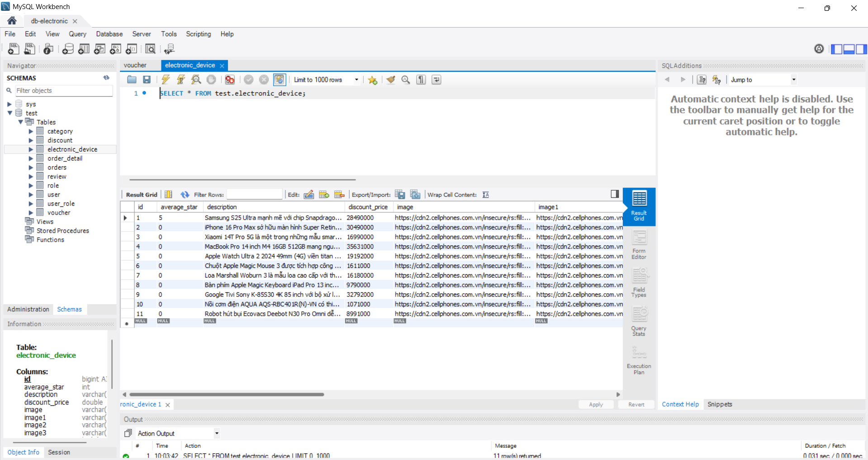This screenshot has height=460, width=868.
Task: Open a SQL script file in new tab
Action: click(30, 49)
